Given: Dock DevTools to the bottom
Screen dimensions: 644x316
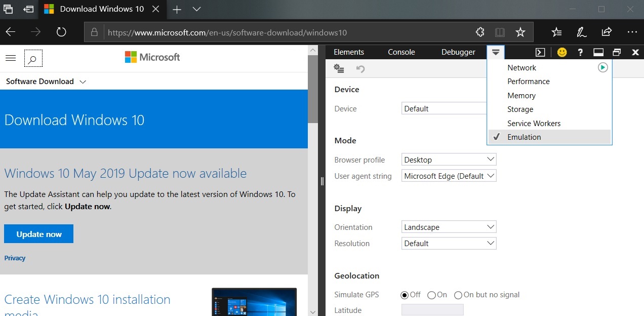Looking at the screenshot, I should tap(598, 52).
